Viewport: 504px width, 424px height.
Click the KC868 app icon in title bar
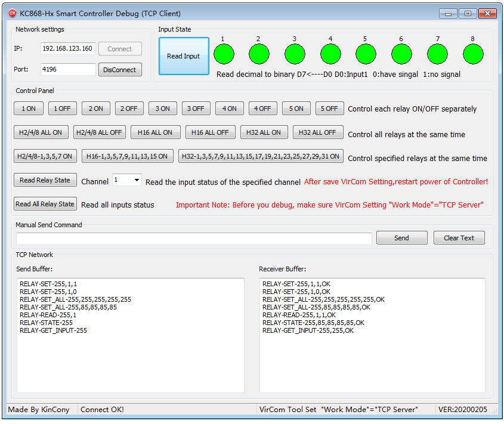[x=12, y=13]
